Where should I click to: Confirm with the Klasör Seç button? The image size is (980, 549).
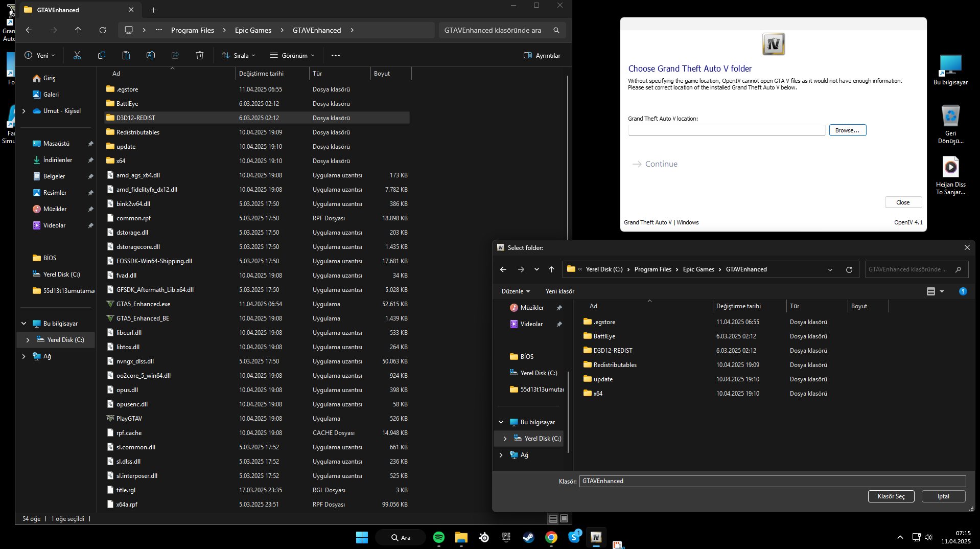tap(892, 496)
